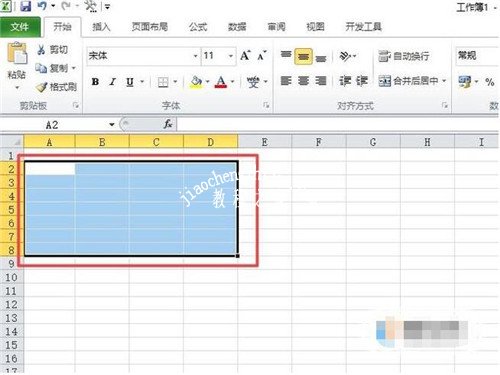Expand the 复制 copy options arrow
500x375 pixels.
(74, 68)
